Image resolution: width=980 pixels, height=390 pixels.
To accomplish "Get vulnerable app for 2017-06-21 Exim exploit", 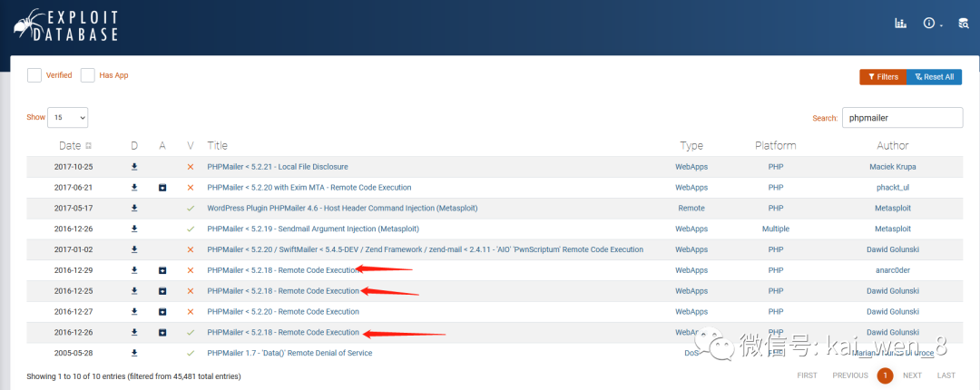I will point(162,188).
